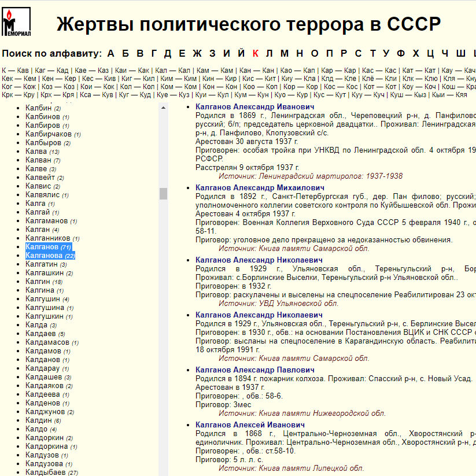Open the 'Као — Кап' range
The image size is (476, 476).
298,71
